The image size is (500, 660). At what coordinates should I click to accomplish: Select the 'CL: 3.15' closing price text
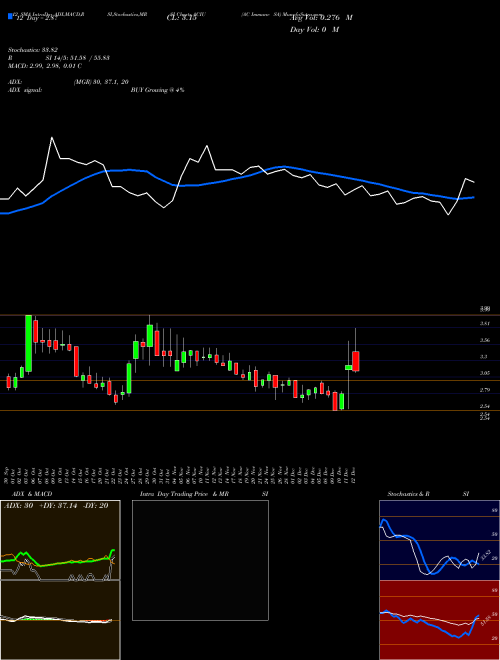click(182, 18)
